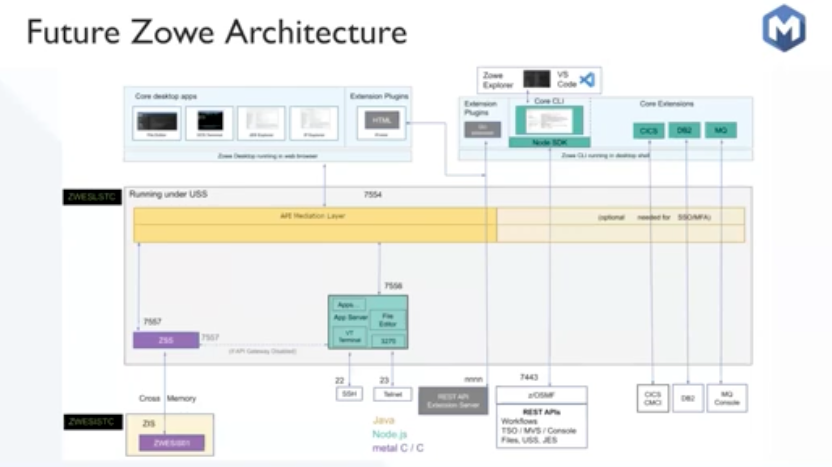
Task: Open the File Editor desktop app thumbnail
Action: pos(157,122)
